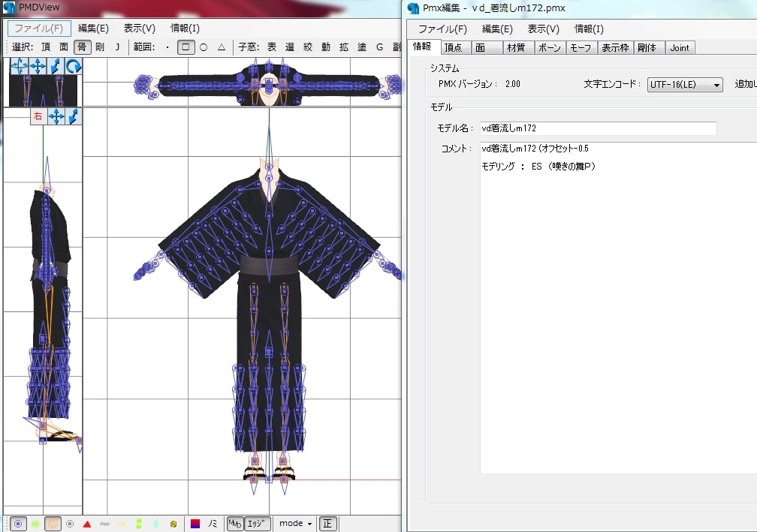Toggle the 正 button in bottom toolbar
Screen dimensions: 757x532
coord(327,523)
